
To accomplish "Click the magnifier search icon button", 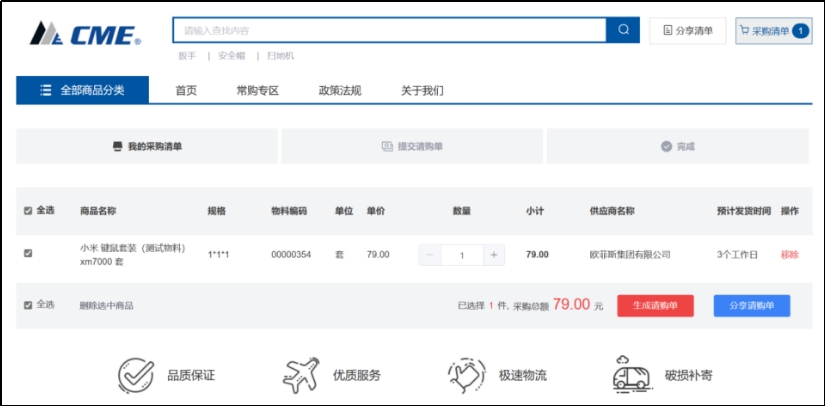I will pyautogui.click(x=622, y=30).
